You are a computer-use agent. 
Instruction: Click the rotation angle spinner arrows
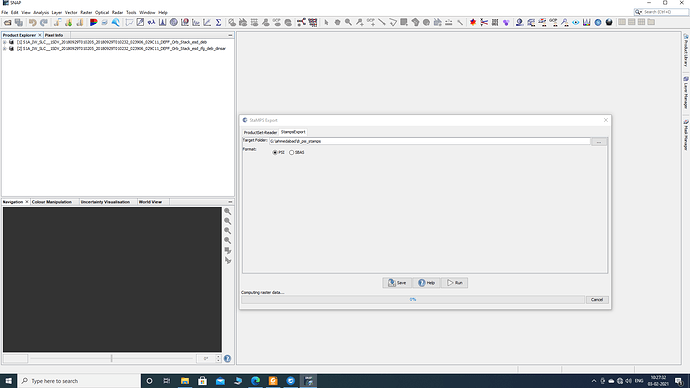218,359
